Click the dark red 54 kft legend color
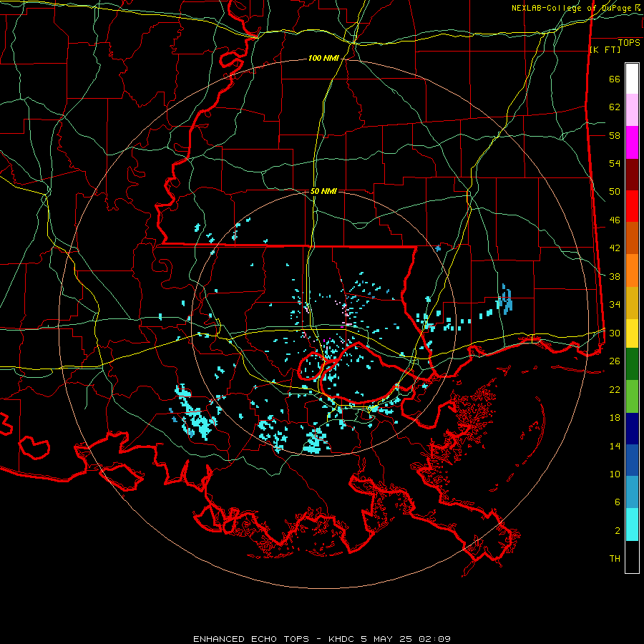 coord(632,175)
